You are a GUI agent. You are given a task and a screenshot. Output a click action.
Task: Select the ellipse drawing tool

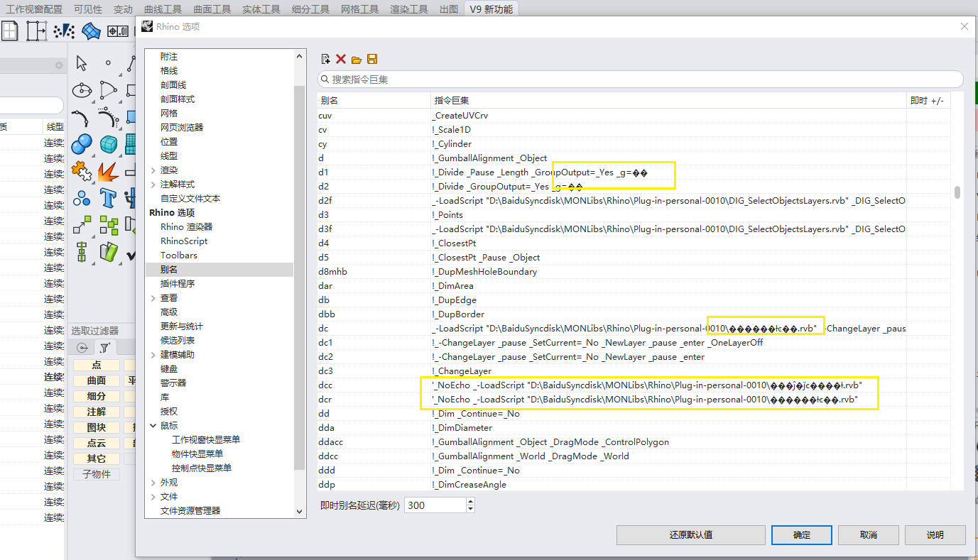pyautogui.click(x=82, y=90)
